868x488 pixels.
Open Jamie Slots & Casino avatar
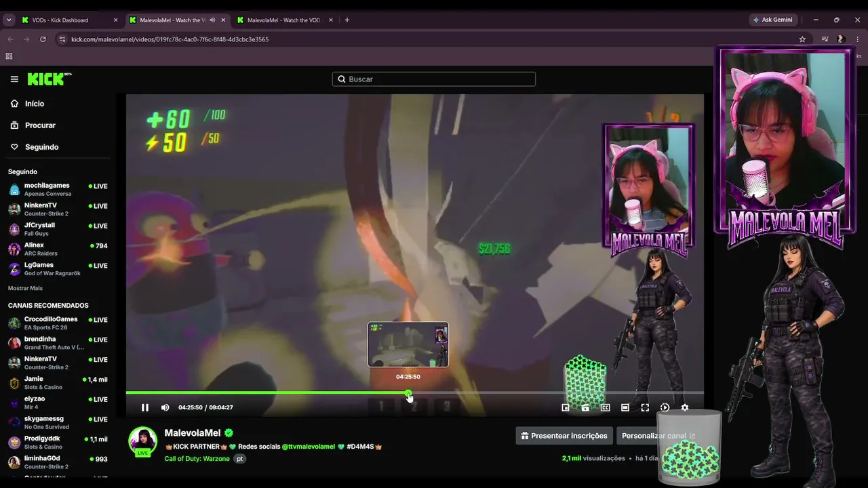pos(14,383)
